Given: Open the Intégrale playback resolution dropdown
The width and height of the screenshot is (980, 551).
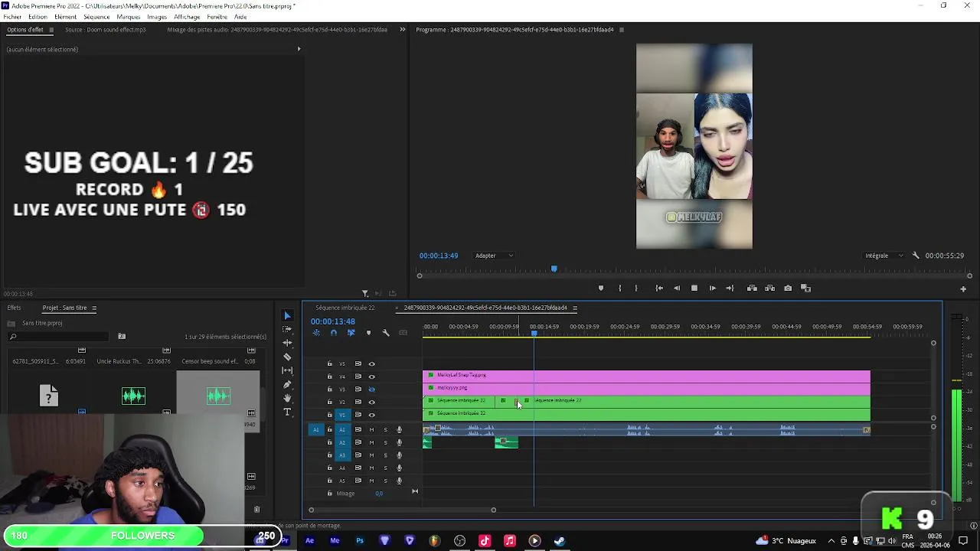Looking at the screenshot, I should pos(884,256).
